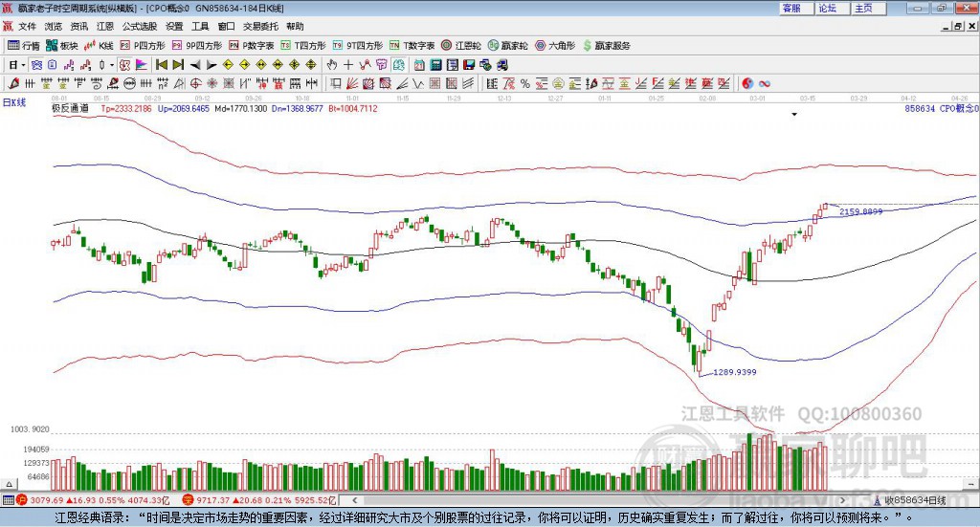Click the 1289.9399 low price annotation
This screenshot has height=527, width=980.
pos(735,372)
